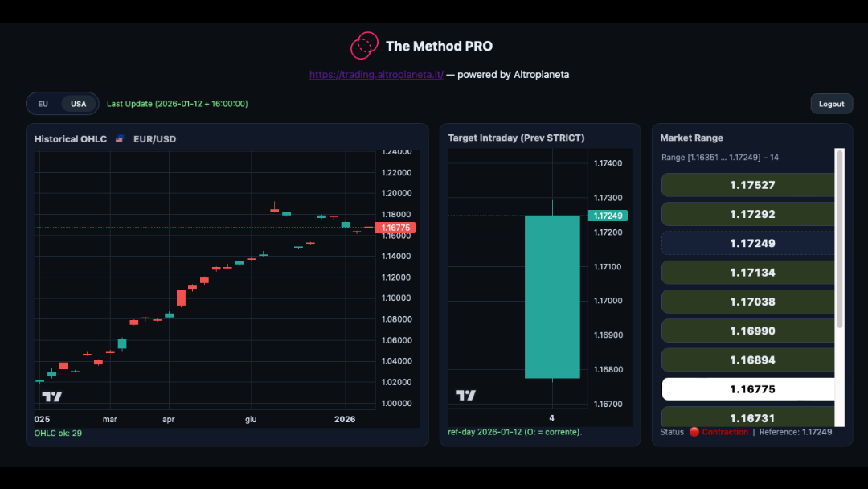The width and height of the screenshot is (868, 489).
Task: Click the green 1.17249 price label on intraday axis
Action: click(x=607, y=216)
